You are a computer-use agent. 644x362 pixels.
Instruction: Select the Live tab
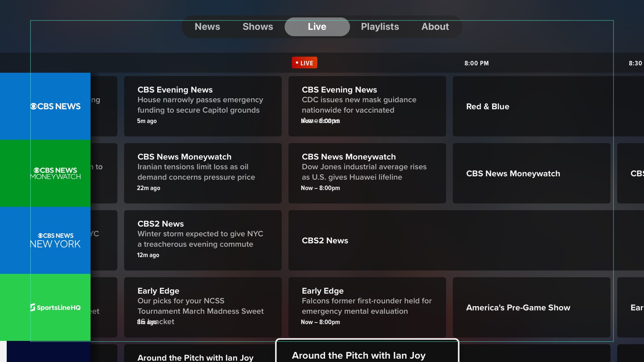coord(317,26)
